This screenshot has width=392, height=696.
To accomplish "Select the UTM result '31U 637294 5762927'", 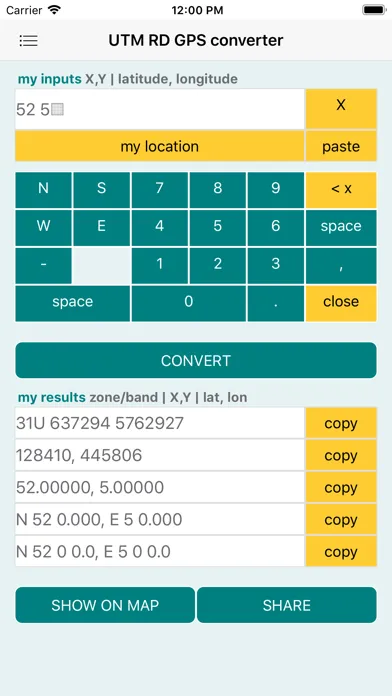I will click(160, 423).
